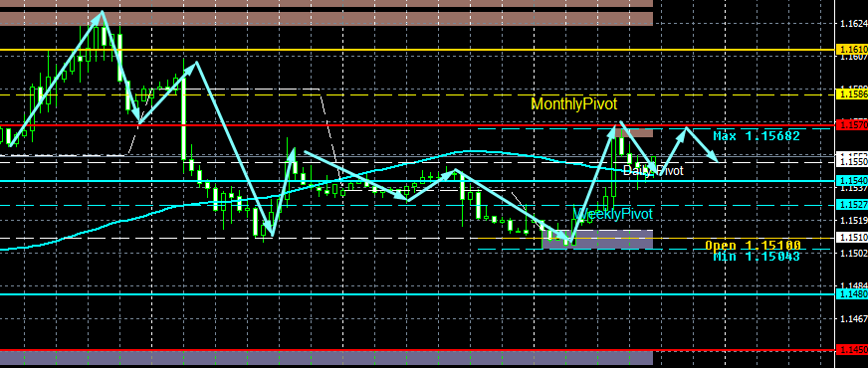Screen dimensions: 868x368
Task: Click the cyan 1.1540 price tag
Action: tap(852, 180)
